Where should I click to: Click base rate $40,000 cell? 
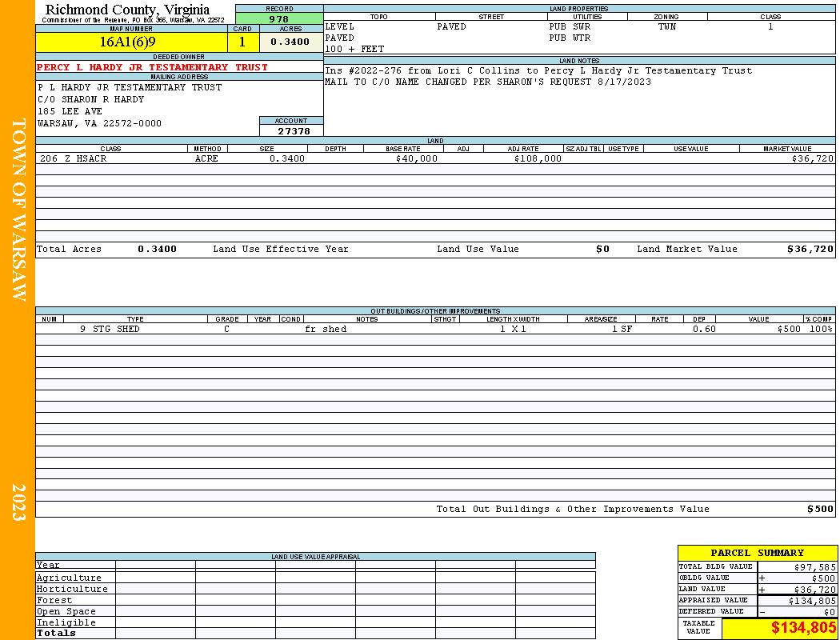pos(417,158)
